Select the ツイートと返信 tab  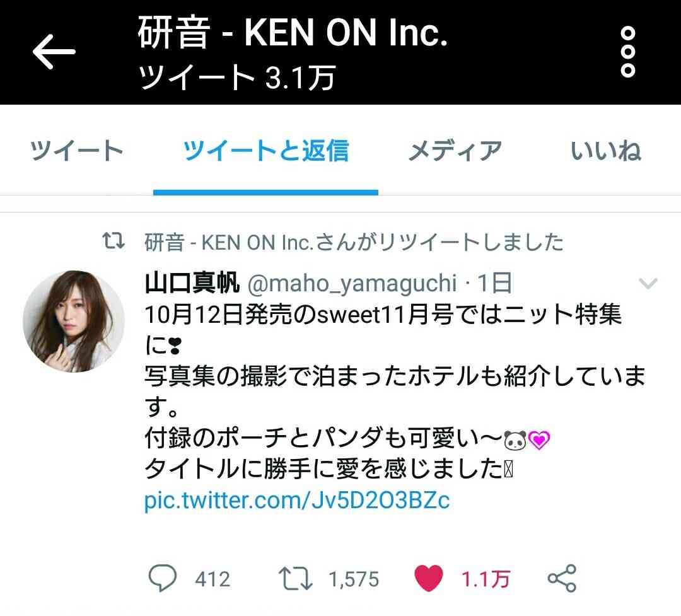click(265, 151)
